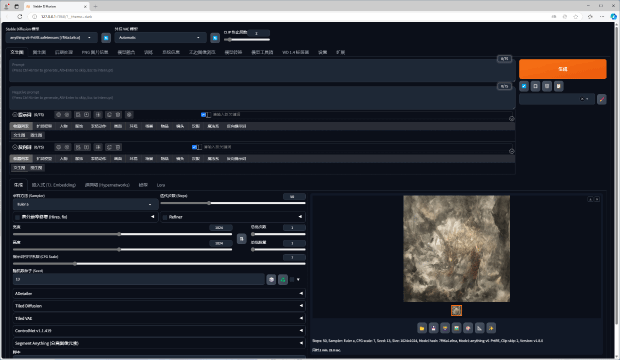620x360 pixels.
Task: Click the ruler icon below output image
Action: pos(479,328)
